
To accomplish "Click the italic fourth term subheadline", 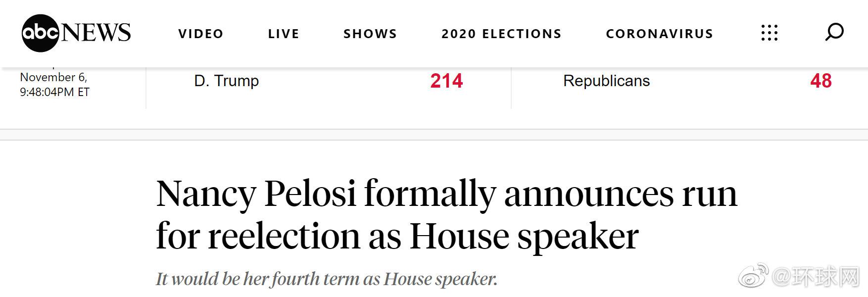I will (327, 279).
